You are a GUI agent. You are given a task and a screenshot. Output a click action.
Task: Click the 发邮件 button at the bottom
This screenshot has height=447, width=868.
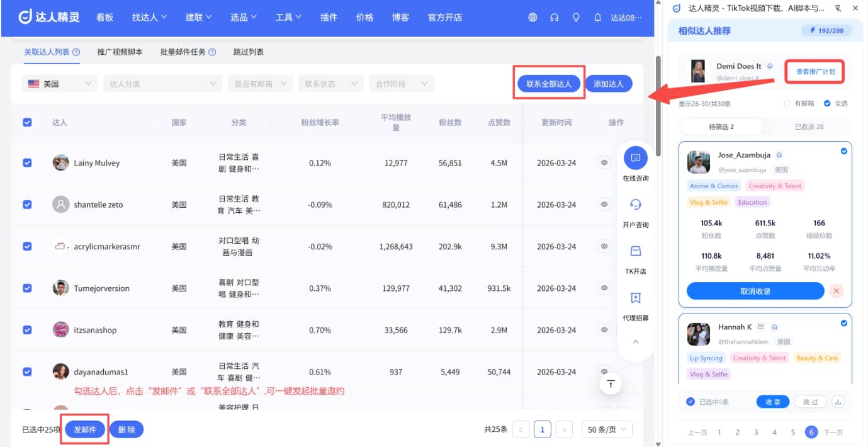[85, 429]
